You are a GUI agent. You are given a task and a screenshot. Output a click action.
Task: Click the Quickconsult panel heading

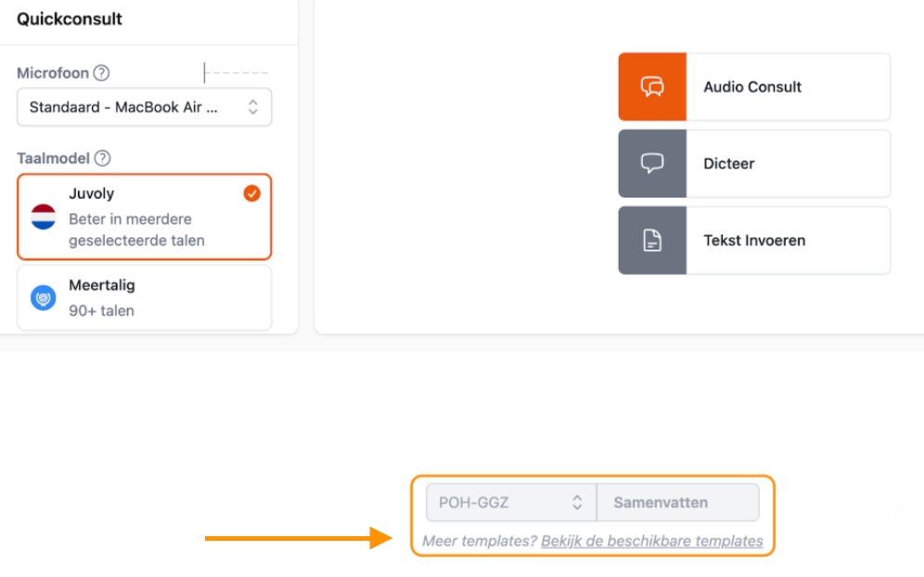[70, 19]
